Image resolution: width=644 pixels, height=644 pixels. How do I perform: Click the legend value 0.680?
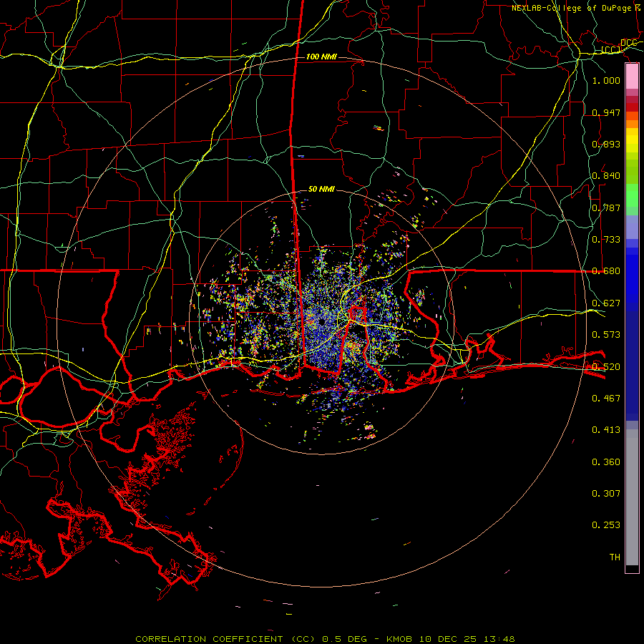click(x=606, y=271)
